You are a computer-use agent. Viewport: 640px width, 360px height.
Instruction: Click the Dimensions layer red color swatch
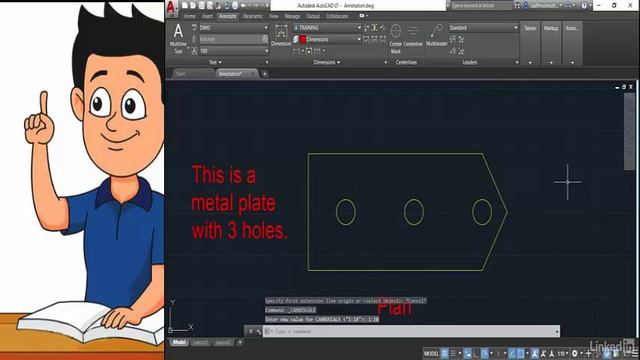tap(303, 39)
